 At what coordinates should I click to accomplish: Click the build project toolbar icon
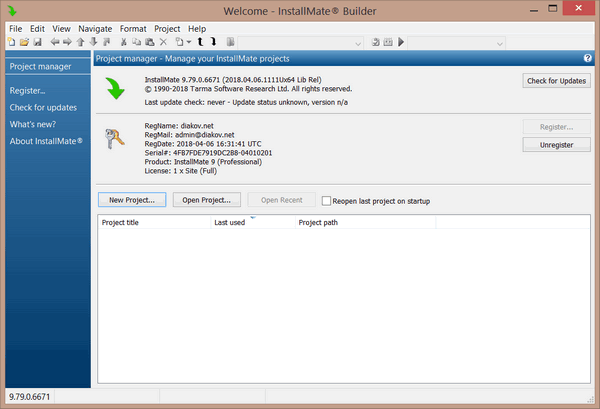[375, 42]
